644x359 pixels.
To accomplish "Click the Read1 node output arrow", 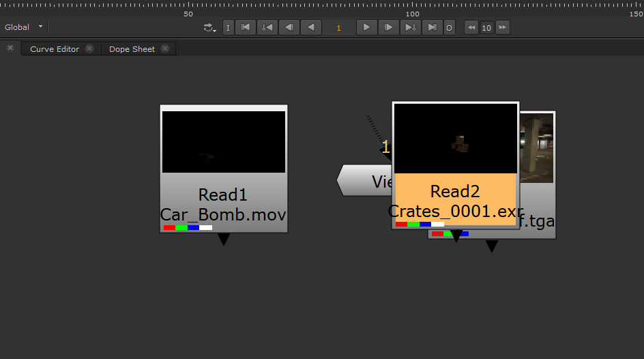I will (224, 239).
